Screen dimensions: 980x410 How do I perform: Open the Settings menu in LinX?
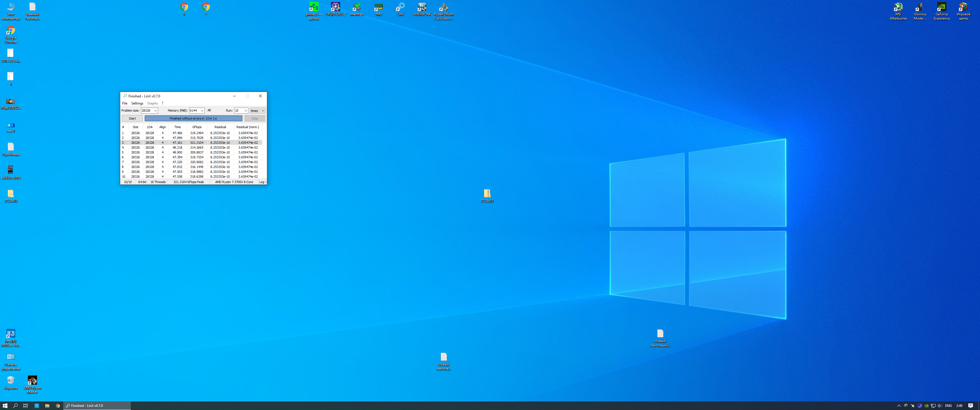tap(137, 103)
